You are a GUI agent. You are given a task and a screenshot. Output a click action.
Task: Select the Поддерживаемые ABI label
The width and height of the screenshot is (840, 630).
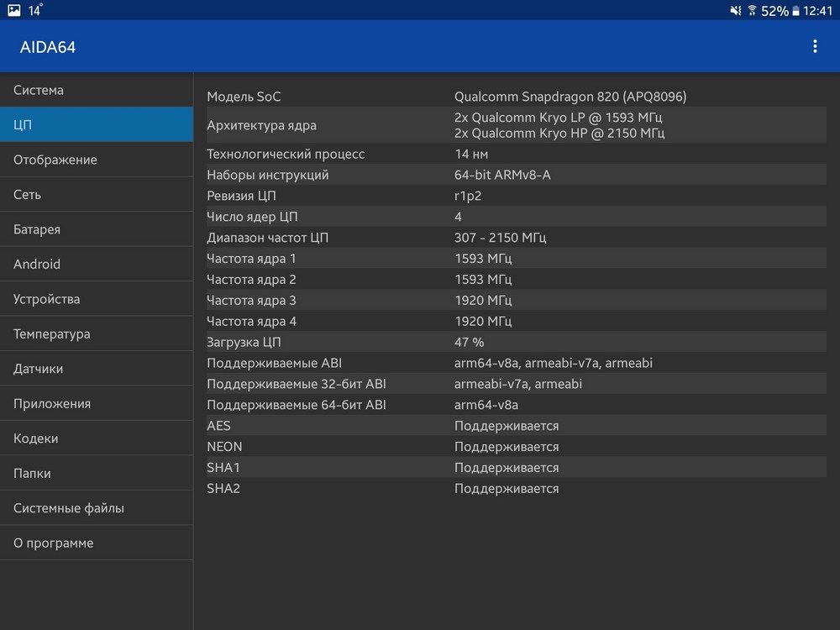tap(275, 363)
